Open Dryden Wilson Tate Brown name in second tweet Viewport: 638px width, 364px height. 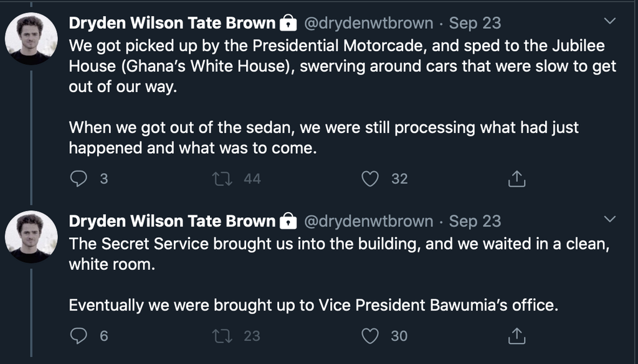pos(172,222)
